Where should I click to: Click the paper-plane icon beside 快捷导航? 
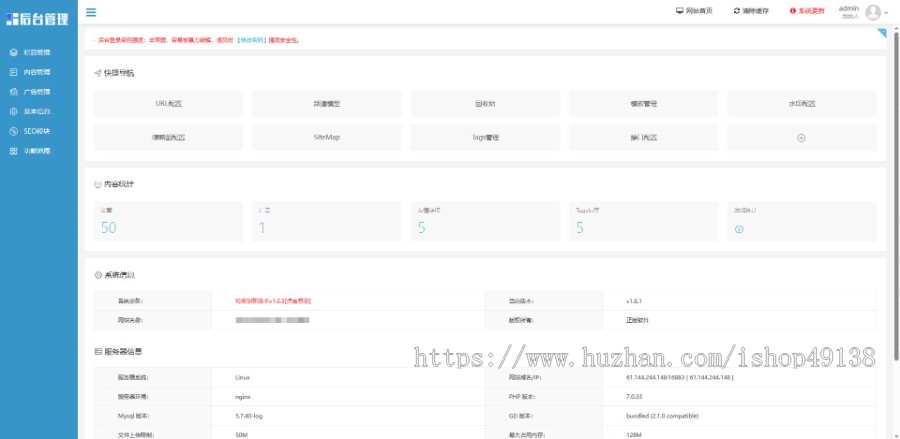click(x=98, y=73)
